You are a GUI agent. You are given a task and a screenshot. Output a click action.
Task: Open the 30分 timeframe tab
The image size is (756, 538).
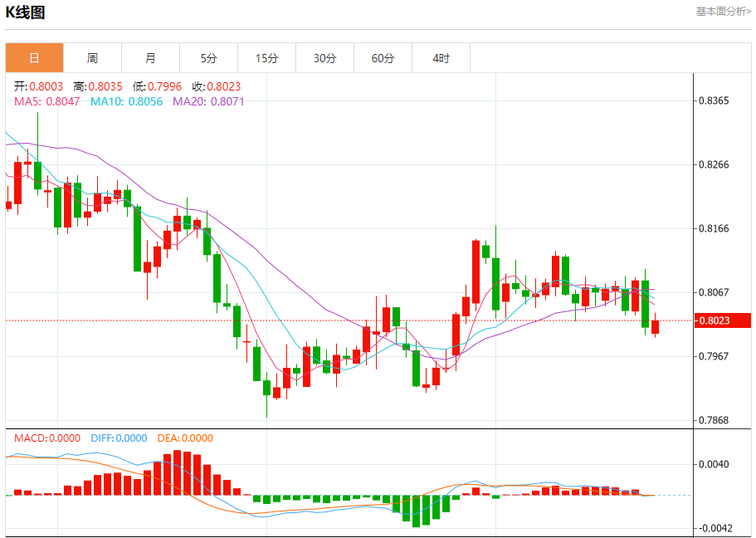click(325, 58)
